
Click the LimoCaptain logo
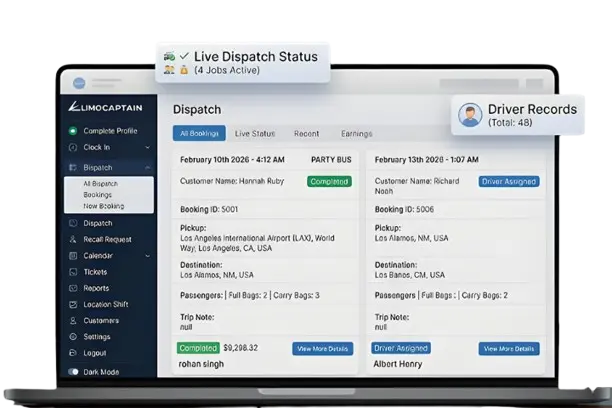pyautogui.click(x=105, y=107)
